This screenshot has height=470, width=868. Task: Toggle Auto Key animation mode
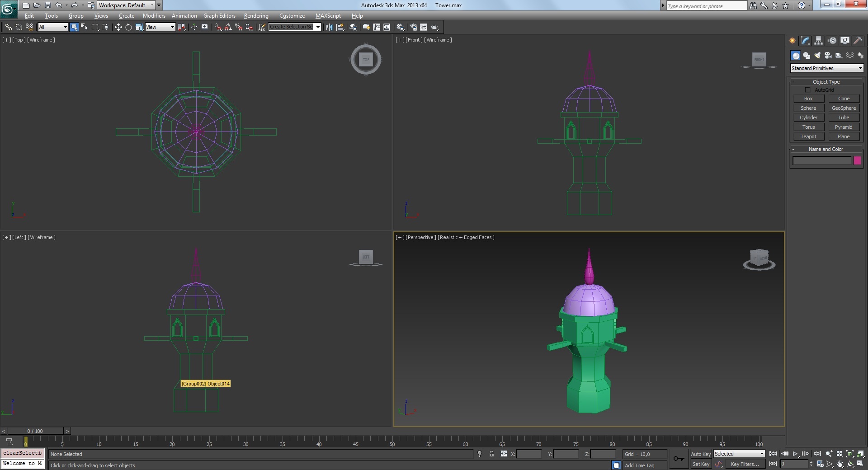coord(700,454)
